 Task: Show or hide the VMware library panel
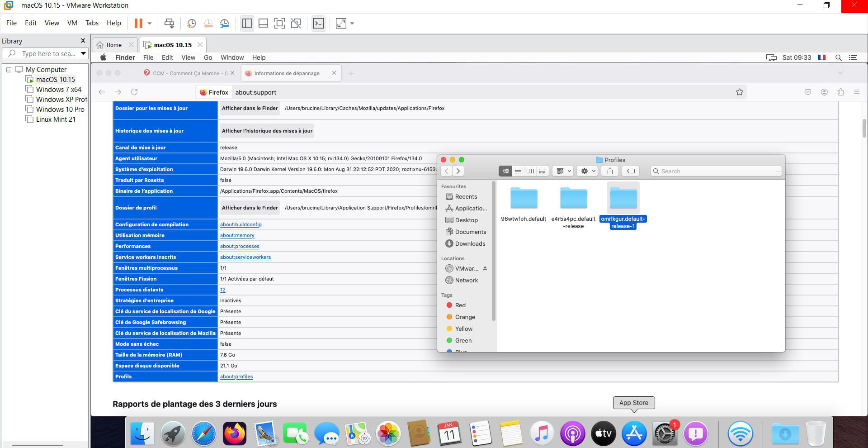[247, 23]
